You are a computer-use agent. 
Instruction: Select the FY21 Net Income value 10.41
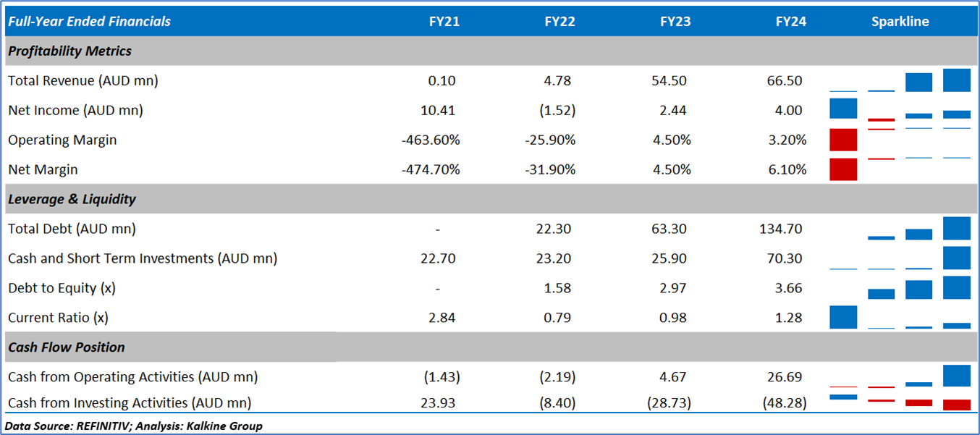click(442, 111)
